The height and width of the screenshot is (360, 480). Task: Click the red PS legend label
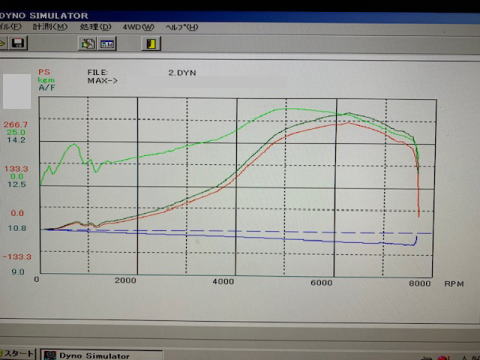pos(44,72)
